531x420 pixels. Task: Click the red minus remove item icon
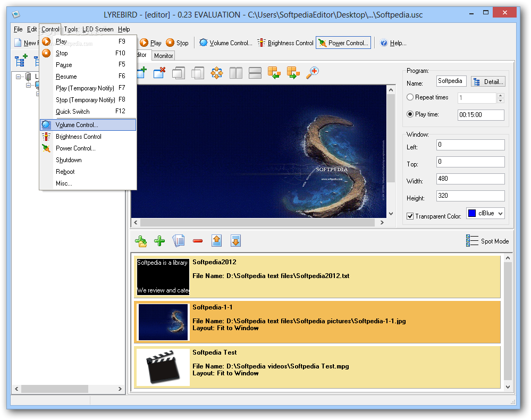point(198,241)
